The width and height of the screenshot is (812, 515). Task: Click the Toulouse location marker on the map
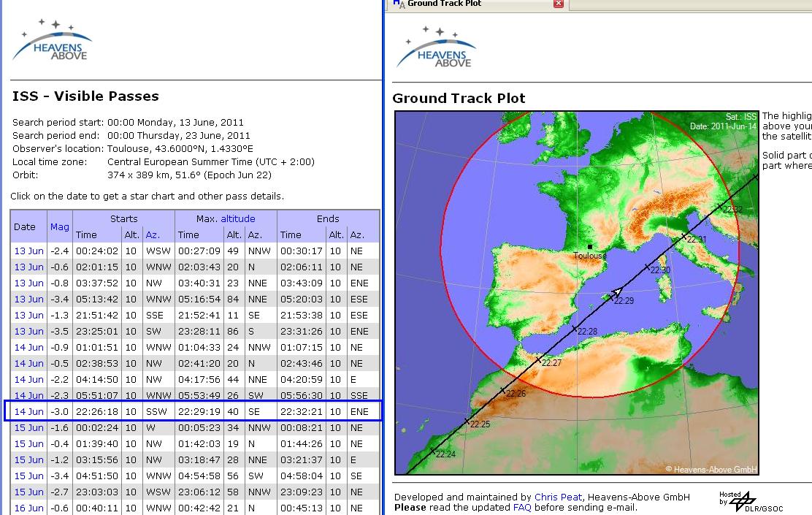tap(589, 247)
